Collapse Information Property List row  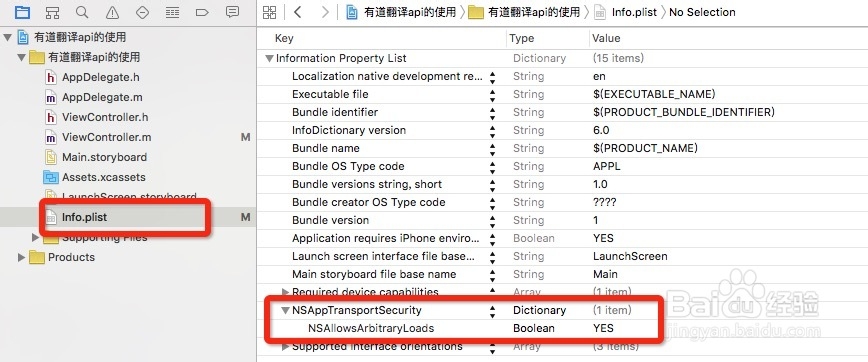pyautogui.click(x=270, y=59)
